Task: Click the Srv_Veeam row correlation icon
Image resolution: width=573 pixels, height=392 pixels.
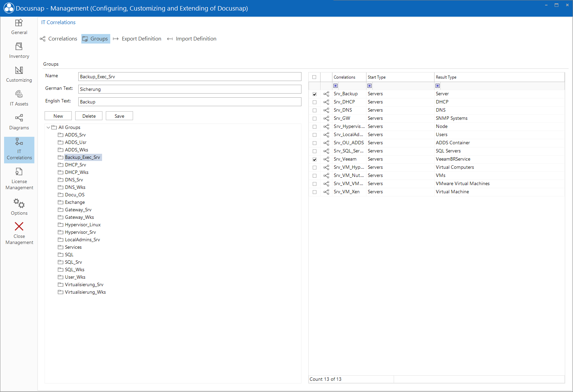Action: point(326,159)
